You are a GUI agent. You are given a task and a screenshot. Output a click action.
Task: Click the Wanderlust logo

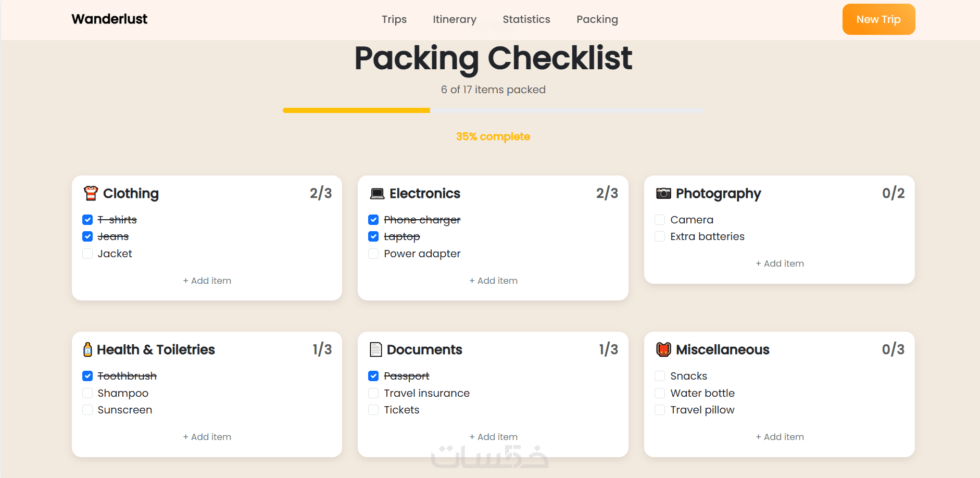[x=109, y=19]
